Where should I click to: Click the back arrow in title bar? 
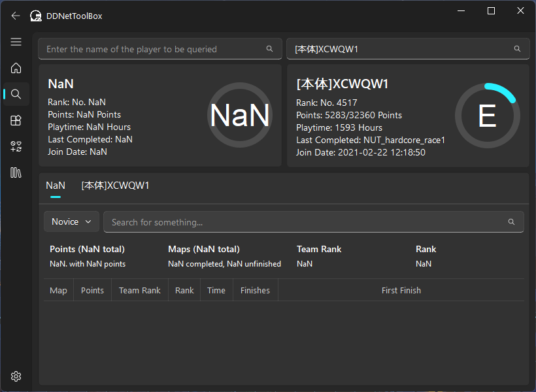(16, 16)
